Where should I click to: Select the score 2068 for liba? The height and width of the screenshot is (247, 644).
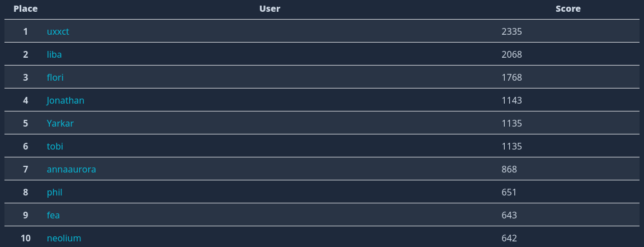point(512,54)
